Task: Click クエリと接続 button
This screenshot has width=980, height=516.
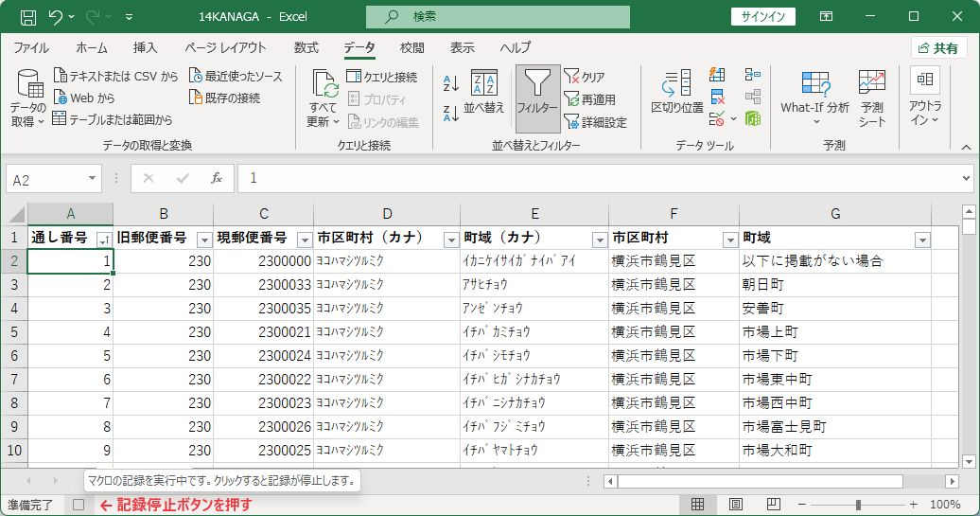Action: (x=382, y=77)
